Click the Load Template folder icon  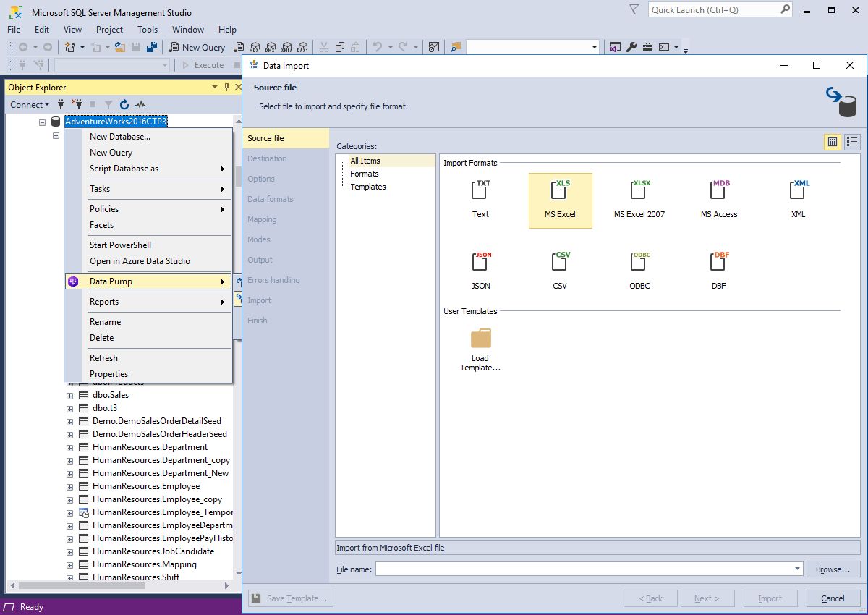480,338
